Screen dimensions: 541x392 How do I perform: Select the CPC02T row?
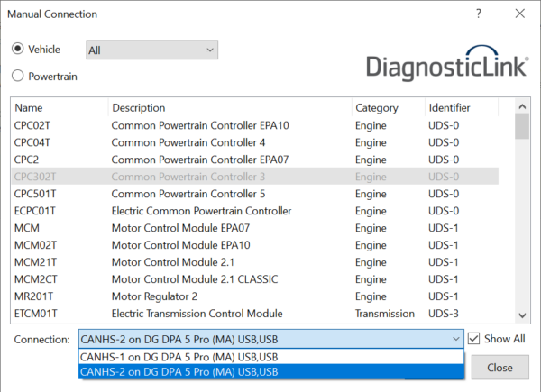click(255, 125)
